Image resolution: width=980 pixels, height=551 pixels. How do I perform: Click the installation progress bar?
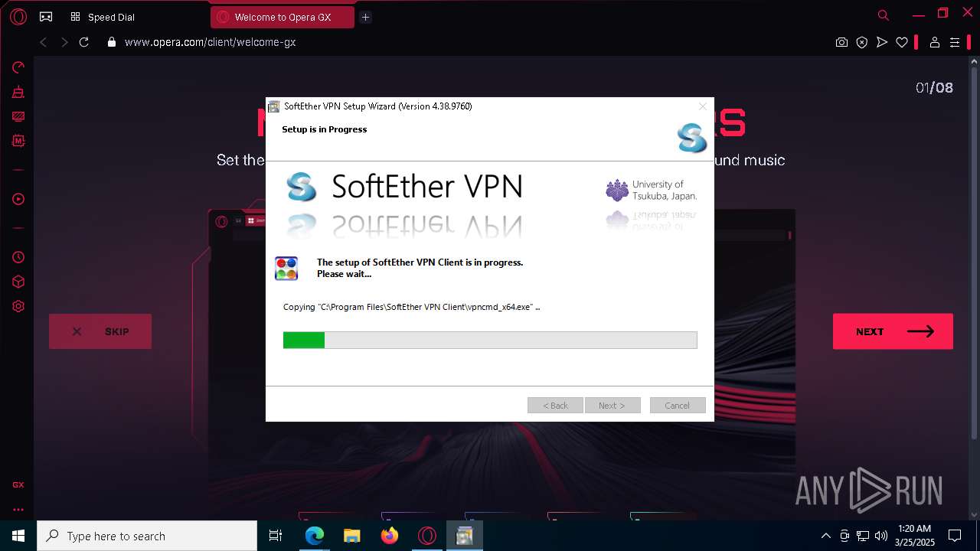(x=490, y=340)
